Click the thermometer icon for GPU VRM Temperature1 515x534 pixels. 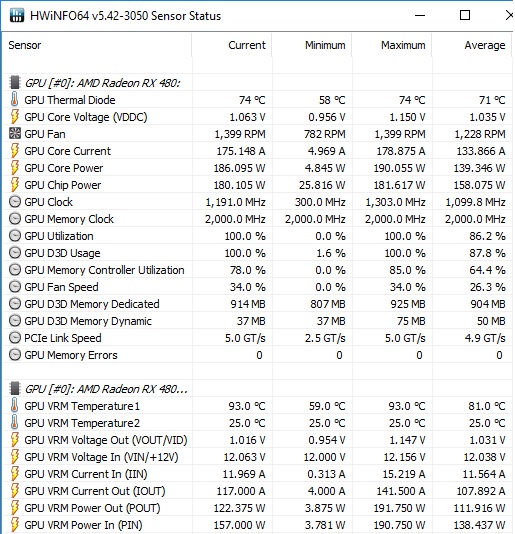[15, 406]
